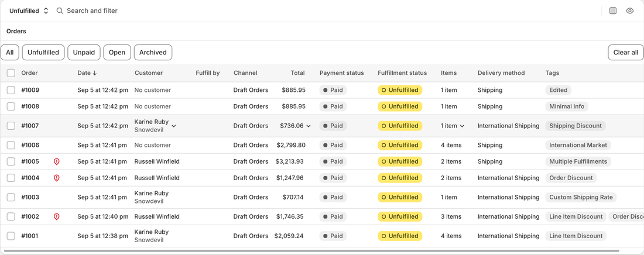Click the horizontal scrollbar at table bottom
The height and width of the screenshot is (255, 644).
tap(311, 250)
